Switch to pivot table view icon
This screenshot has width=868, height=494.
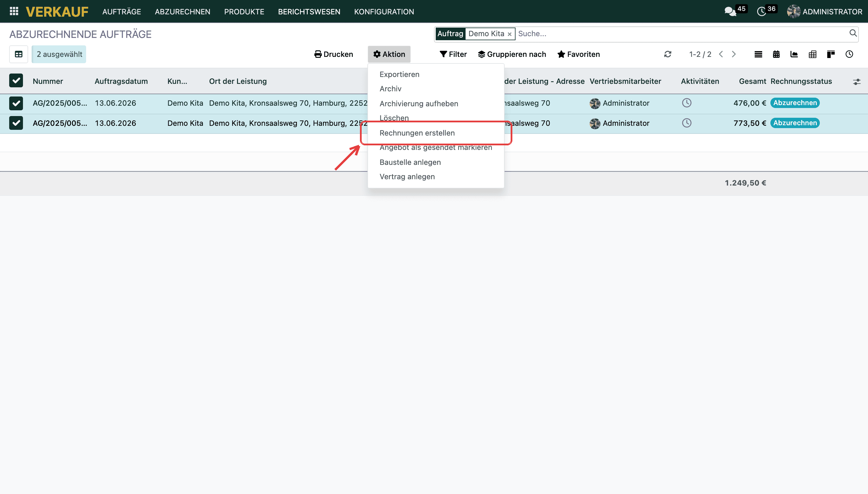click(812, 54)
